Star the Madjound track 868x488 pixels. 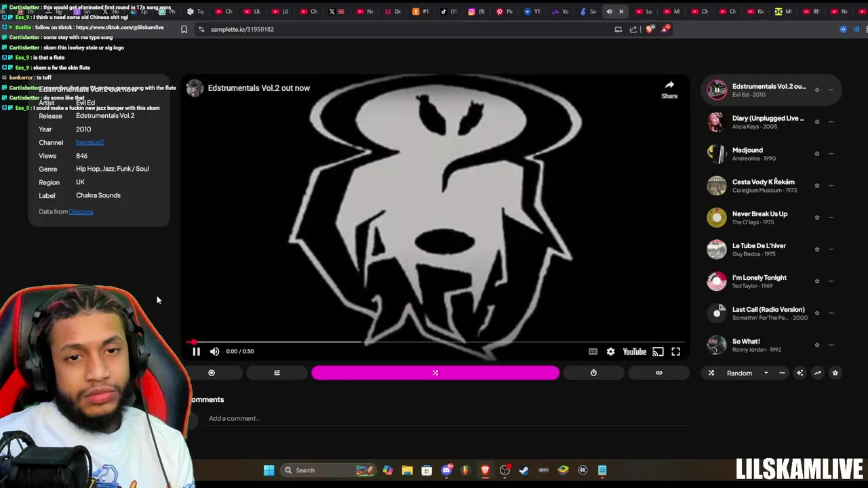(x=817, y=153)
